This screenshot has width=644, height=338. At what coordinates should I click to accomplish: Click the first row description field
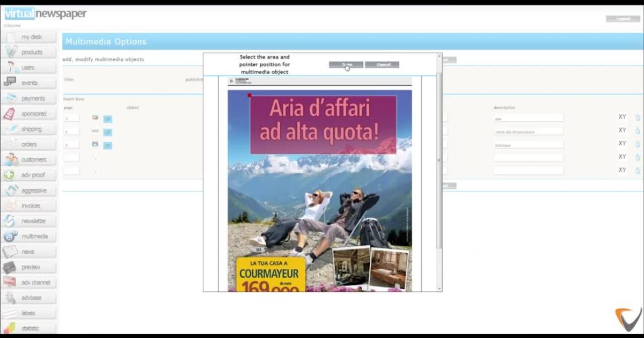pyautogui.click(x=528, y=118)
